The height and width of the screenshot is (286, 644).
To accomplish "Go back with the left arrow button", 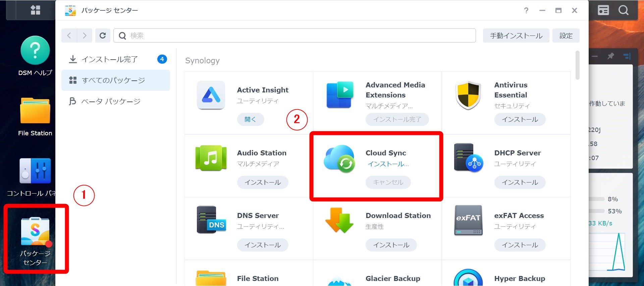I will tap(69, 35).
